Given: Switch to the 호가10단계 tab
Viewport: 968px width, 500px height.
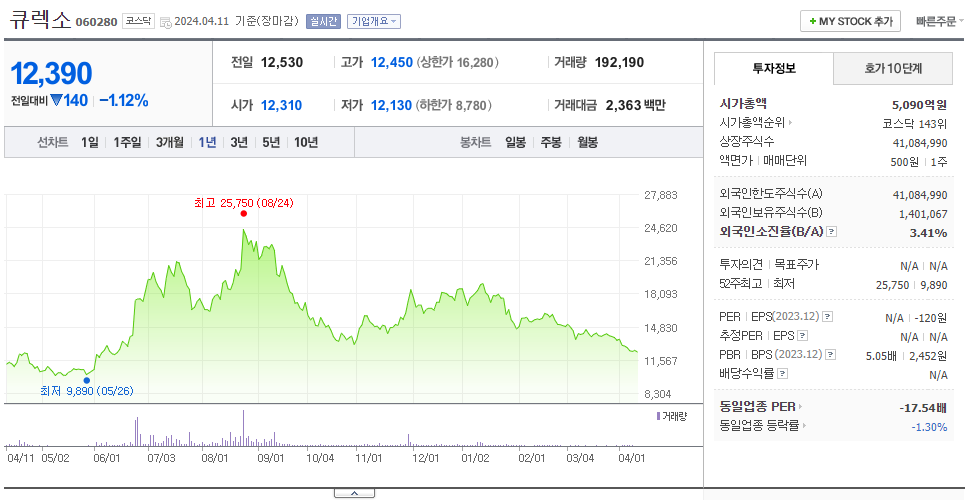Looking at the screenshot, I should [893, 69].
